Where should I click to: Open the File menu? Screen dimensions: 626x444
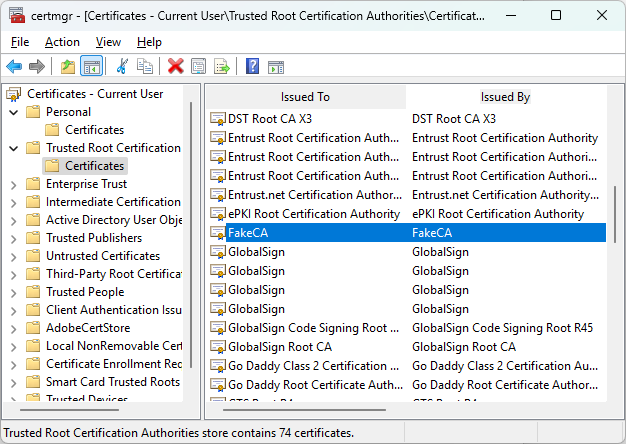pos(20,42)
